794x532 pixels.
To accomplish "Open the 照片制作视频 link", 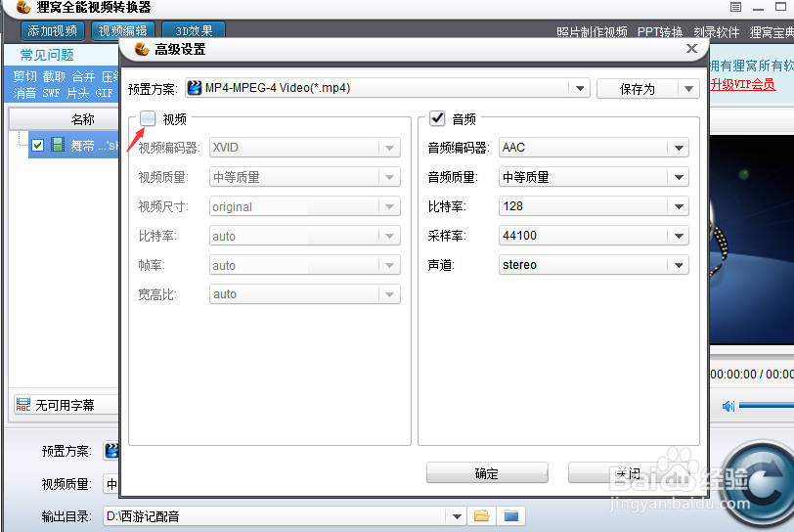I will point(592,32).
